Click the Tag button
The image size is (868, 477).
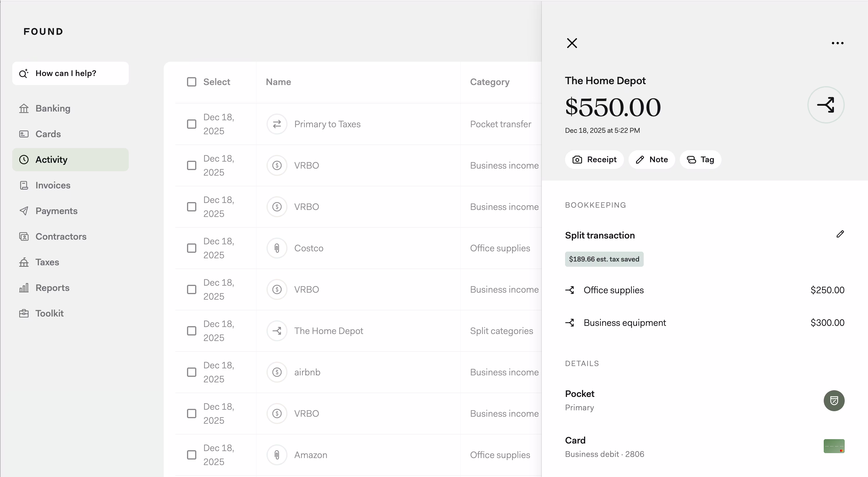tap(700, 159)
